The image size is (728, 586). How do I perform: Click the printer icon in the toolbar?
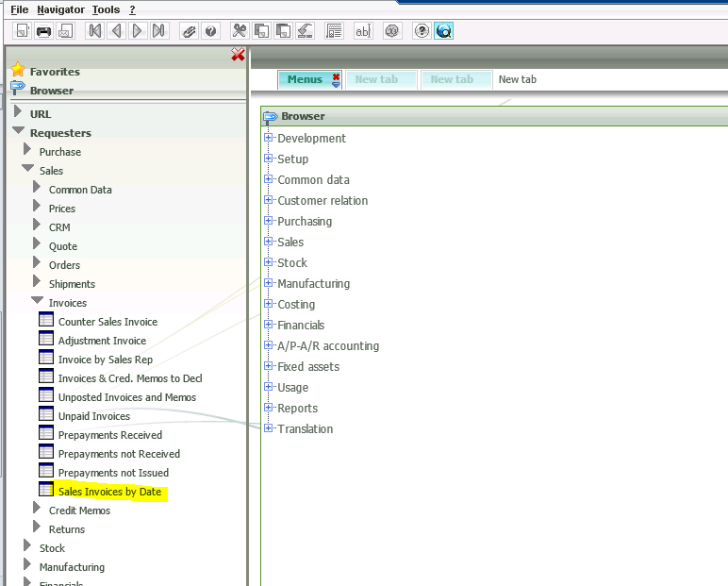click(43, 31)
